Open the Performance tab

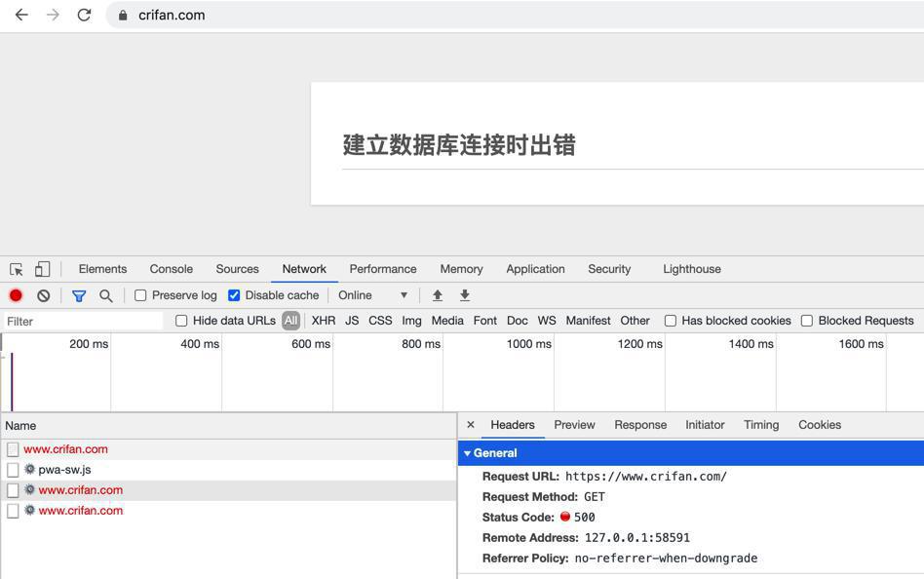click(383, 269)
